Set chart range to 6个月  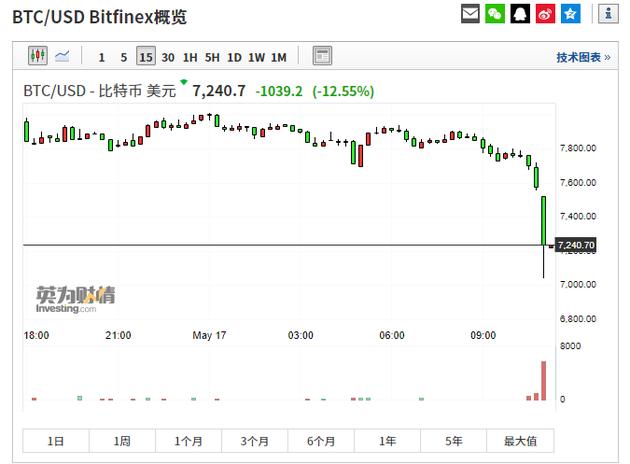321,441
